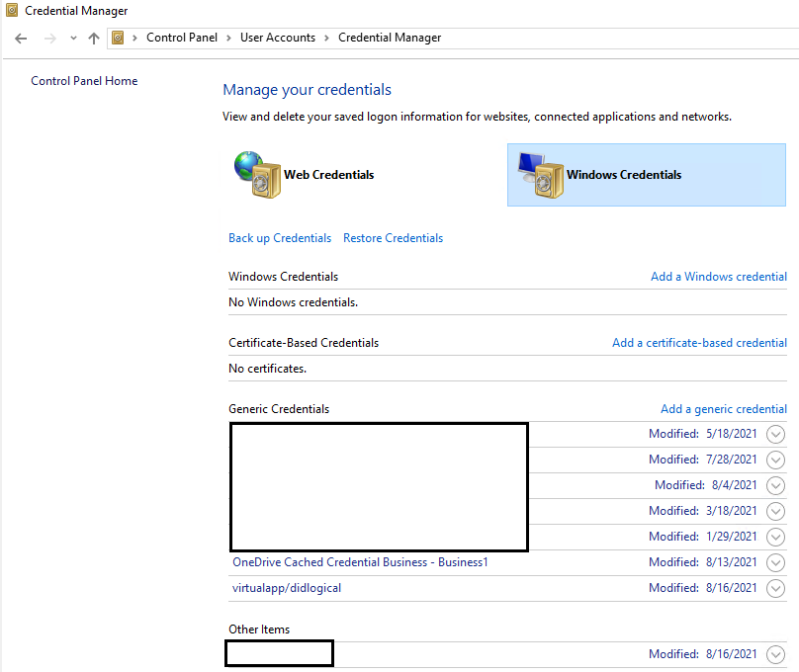Click the up-one-level arrow
Image resolution: width=799 pixels, height=672 pixels.
(93, 38)
